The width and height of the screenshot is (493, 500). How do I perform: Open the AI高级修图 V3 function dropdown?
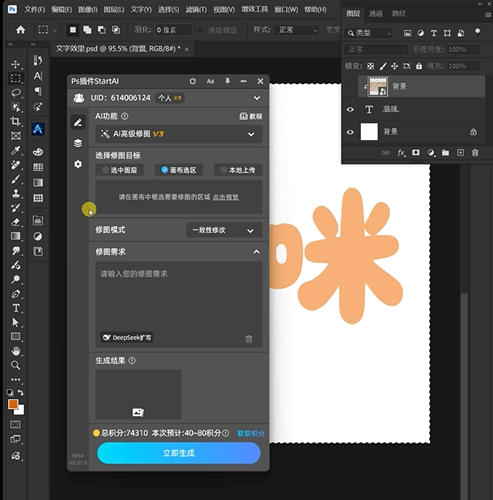(x=179, y=134)
